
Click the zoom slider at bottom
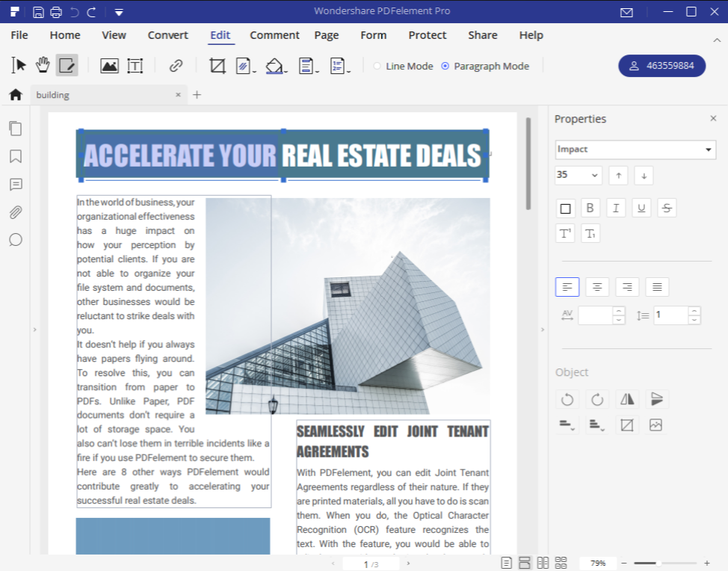click(667, 563)
